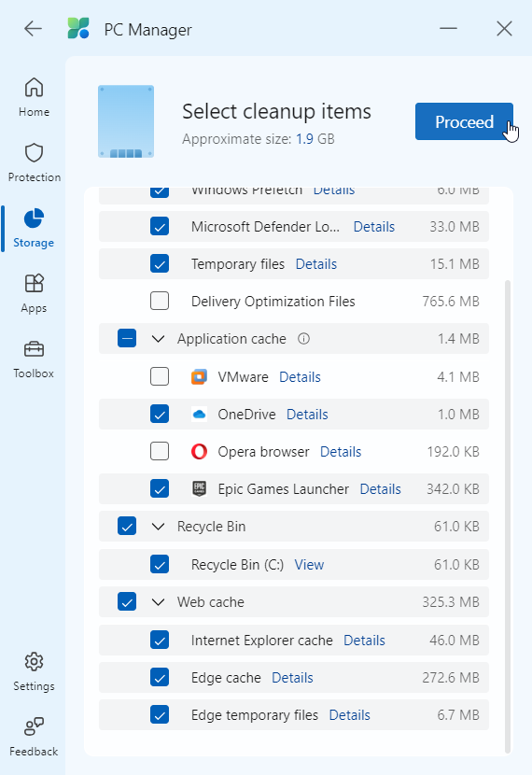Open Details for Epic Games Launcher
Image resolution: width=532 pixels, height=775 pixels.
point(381,489)
